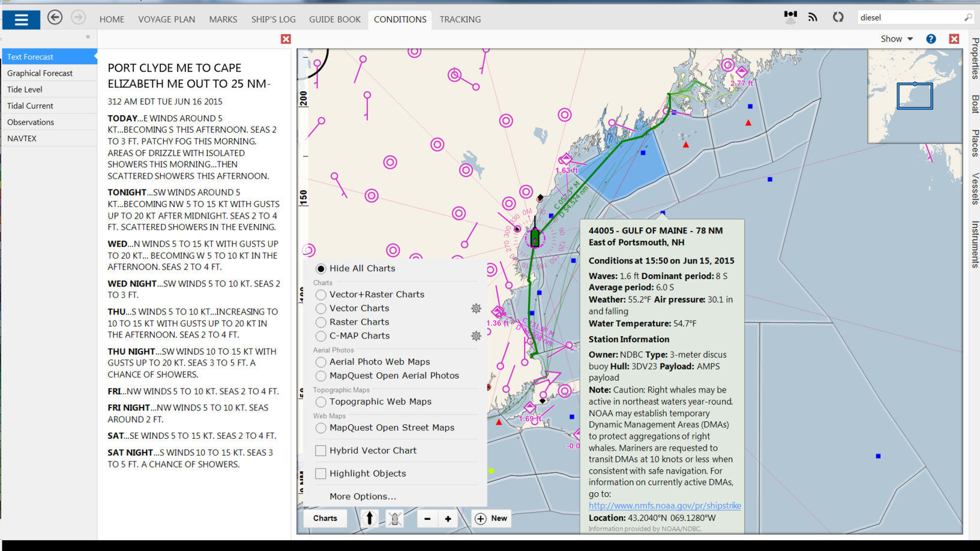
Task: Select Tide Level in sidebar
Action: click(x=49, y=89)
